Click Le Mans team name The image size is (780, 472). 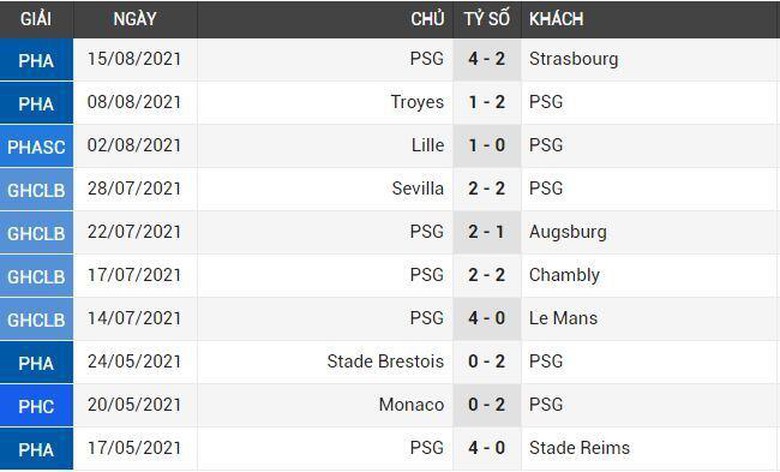pos(563,318)
